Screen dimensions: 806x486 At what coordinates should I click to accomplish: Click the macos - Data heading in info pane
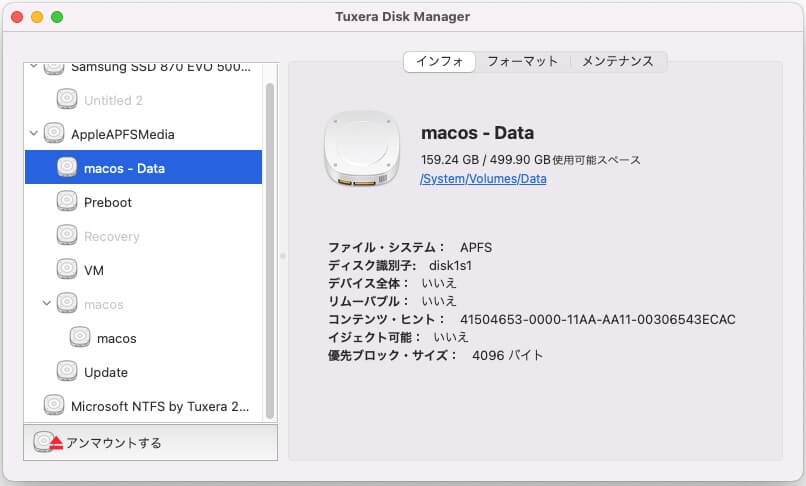pyautogui.click(x=478, y=133)
